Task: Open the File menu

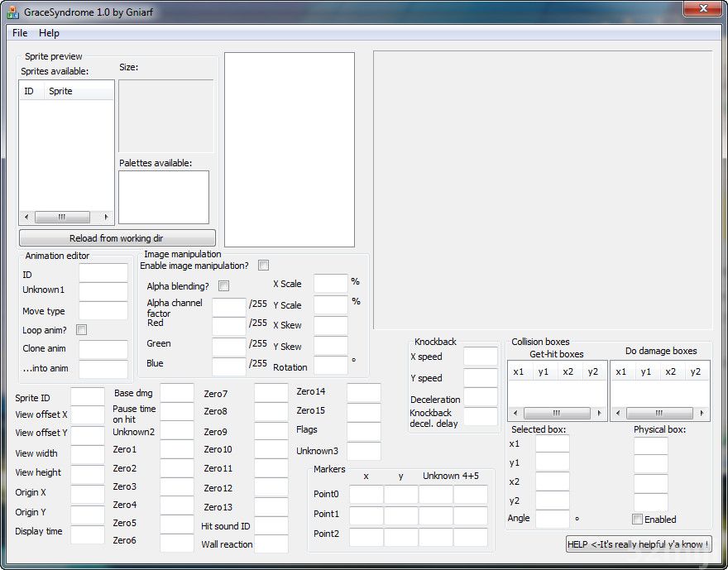Action: coord(20,33)
